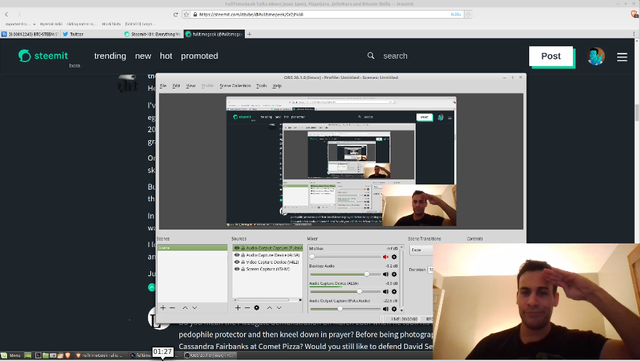Open the OBS Help menu

coord(277,86)
